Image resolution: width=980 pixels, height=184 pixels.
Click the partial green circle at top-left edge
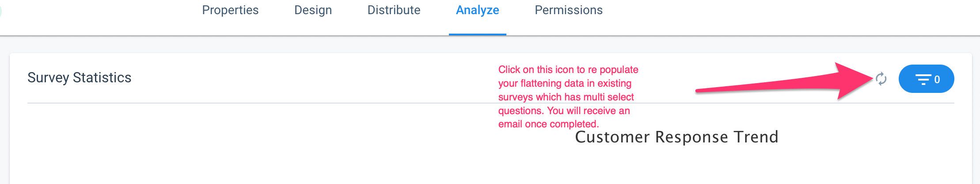[0, 11]
